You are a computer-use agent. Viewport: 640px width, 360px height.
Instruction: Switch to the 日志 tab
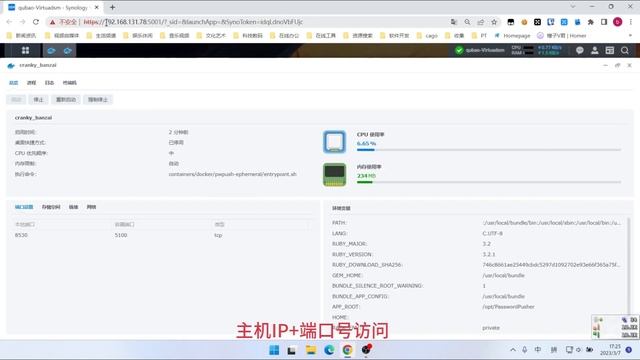pyautogui.click(x=49, y=83)
